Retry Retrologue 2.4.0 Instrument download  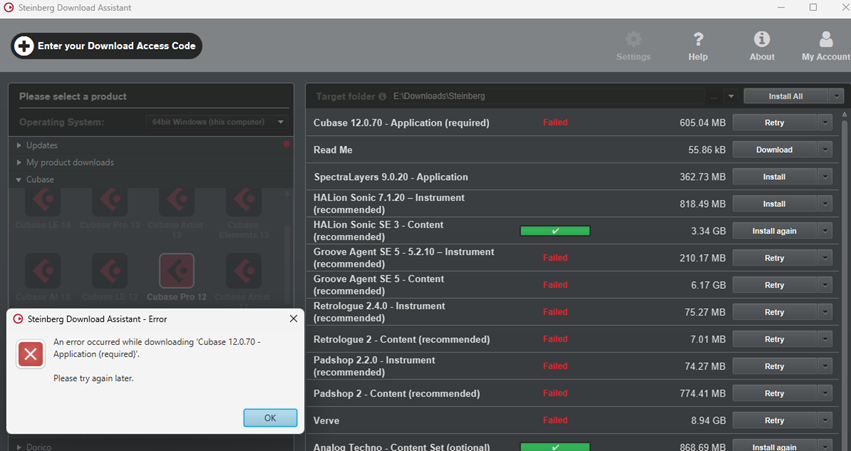(x=774, y=313)
